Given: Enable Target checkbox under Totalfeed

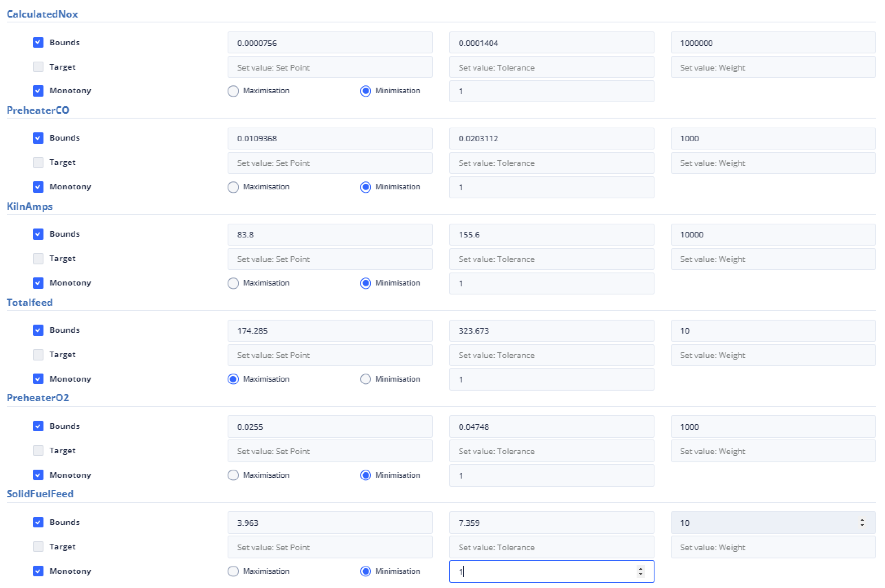Looking at the screenshot, I should pyautogui.click(x=38, y=354).
